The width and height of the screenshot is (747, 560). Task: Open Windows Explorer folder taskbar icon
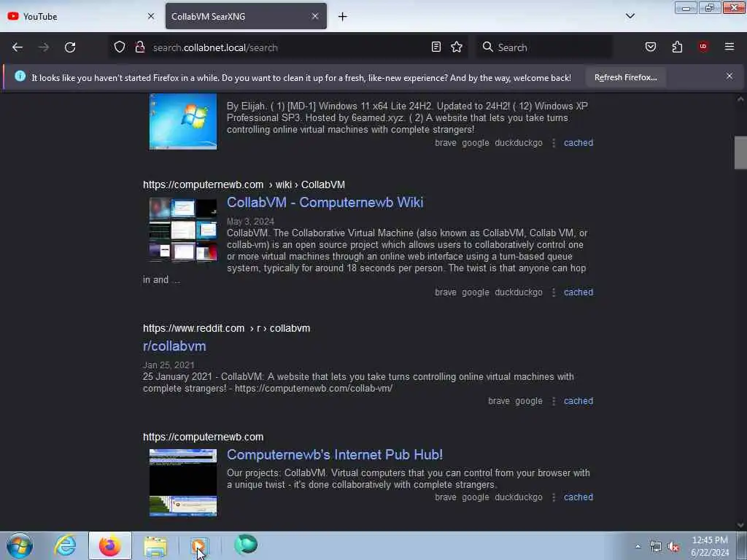click(155, 546)
